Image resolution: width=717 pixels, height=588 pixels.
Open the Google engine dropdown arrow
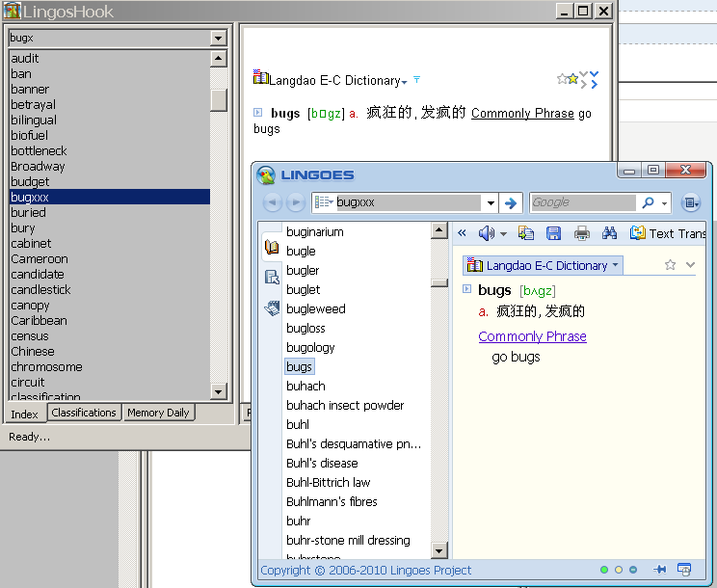click(x=664, y=203)
